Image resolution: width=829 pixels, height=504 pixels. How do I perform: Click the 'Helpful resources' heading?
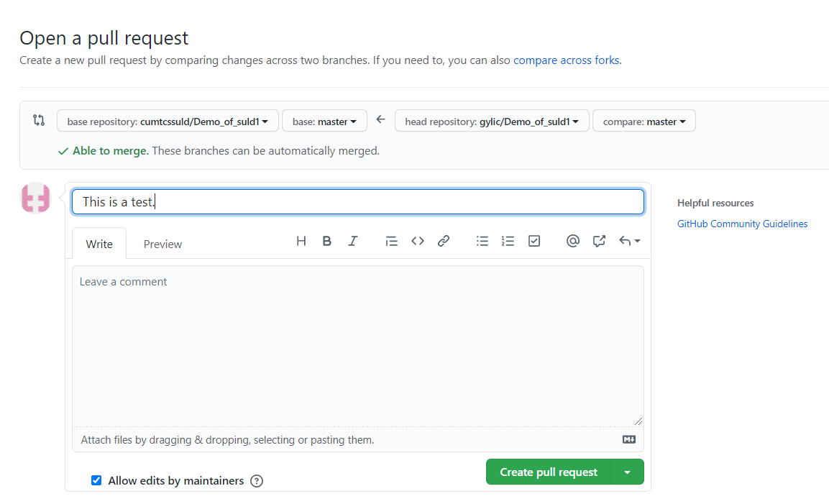click(x=715, y=203)
